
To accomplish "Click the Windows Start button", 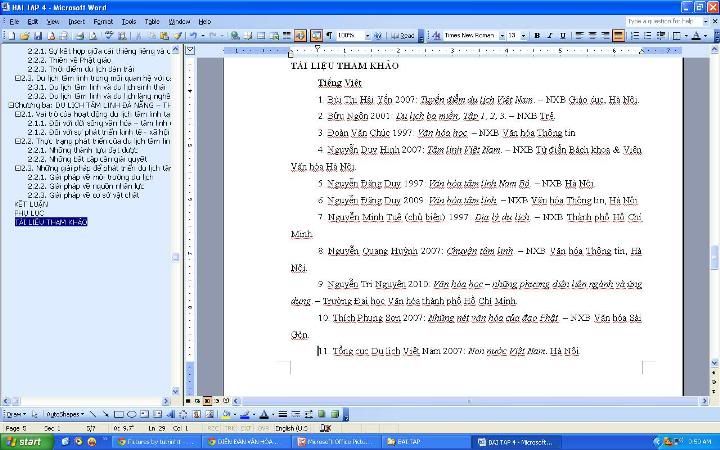I will (x=24, y=441).
